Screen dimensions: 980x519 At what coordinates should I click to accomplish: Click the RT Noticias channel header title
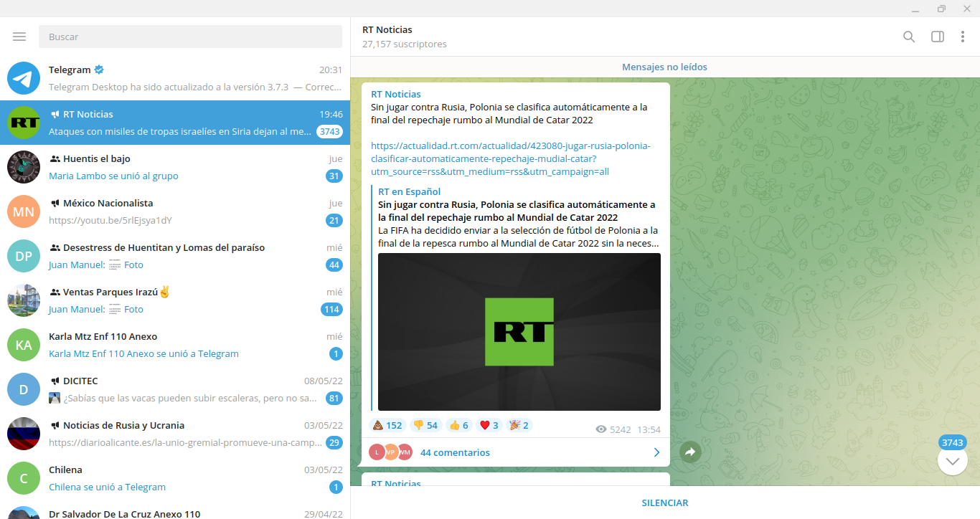(387, 29)
